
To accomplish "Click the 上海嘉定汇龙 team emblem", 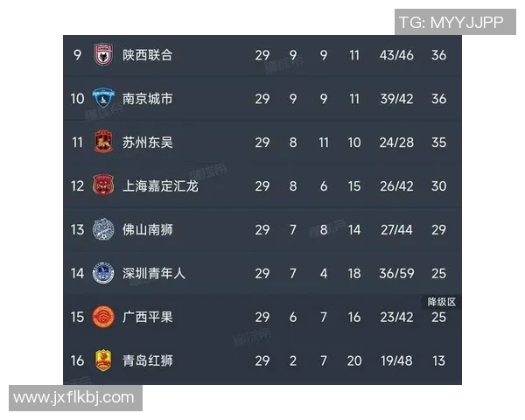I will tap(103, 185).
